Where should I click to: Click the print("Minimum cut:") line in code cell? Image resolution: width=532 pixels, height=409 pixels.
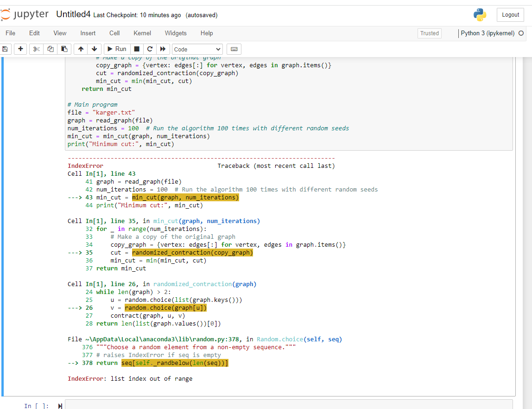(x=121, y=144)
